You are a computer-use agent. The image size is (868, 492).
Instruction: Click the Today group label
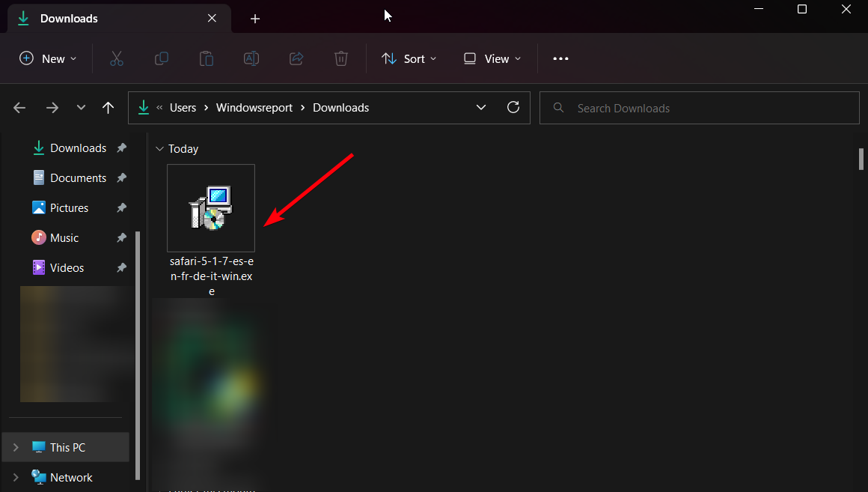click(183, 148)
